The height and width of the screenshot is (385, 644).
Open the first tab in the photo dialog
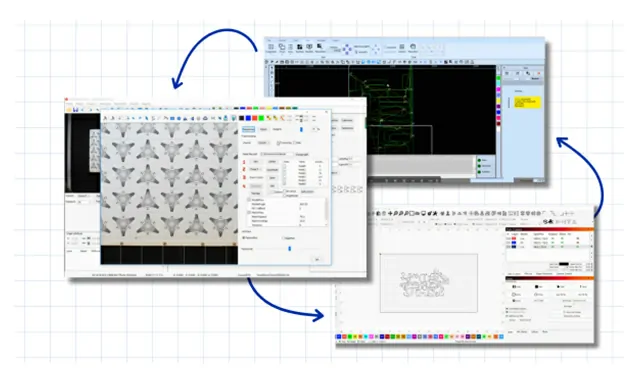point(248,129)
